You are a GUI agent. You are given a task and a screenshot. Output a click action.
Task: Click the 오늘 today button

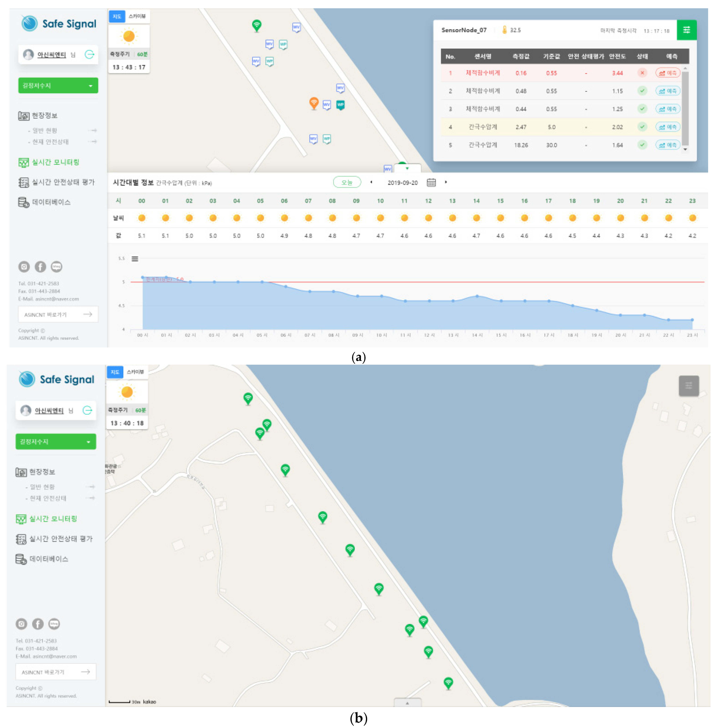347,182
